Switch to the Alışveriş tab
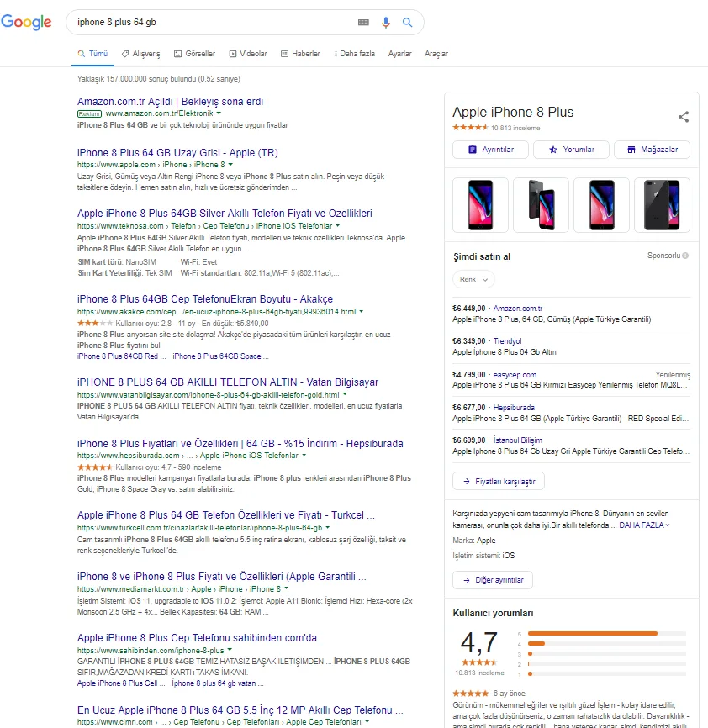This screenshot has height=728, width=708. coord(140,54)
